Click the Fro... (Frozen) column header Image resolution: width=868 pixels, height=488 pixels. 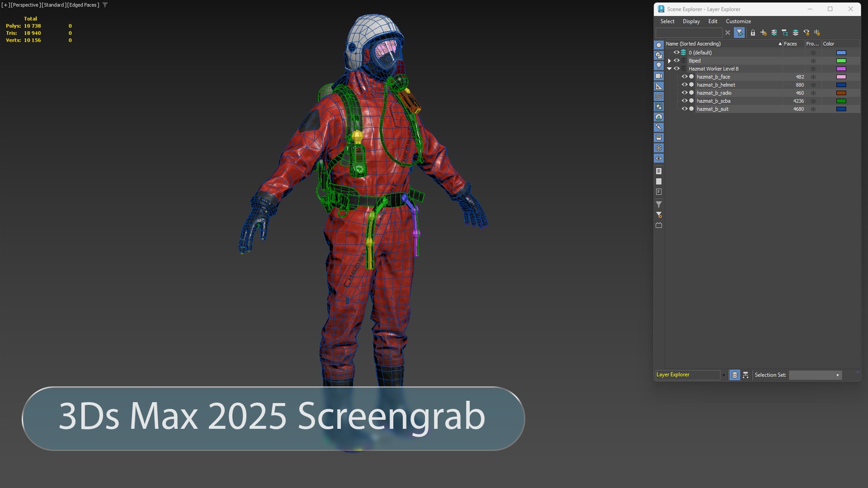[x=813, y=44]
